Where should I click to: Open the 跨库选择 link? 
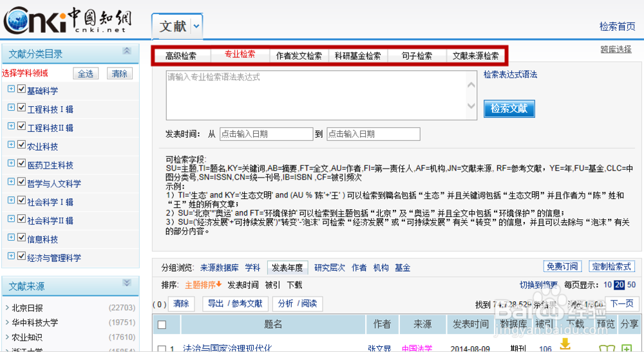pos(616,50)
